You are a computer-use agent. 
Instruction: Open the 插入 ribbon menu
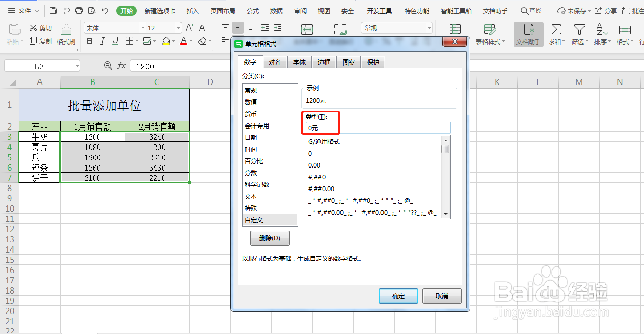click(192, 10)
